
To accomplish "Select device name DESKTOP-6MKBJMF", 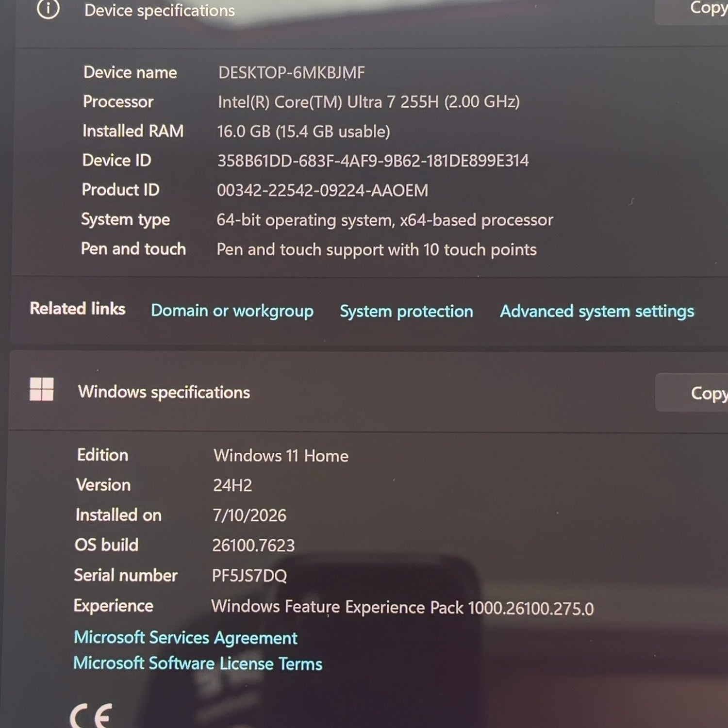I will pyautogui.click(x=292, y=73).
